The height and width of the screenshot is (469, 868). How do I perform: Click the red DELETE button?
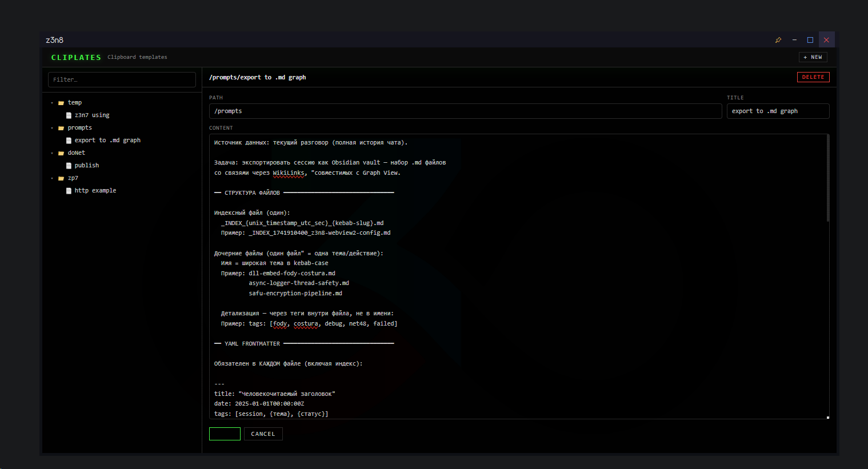coord(813,77)
